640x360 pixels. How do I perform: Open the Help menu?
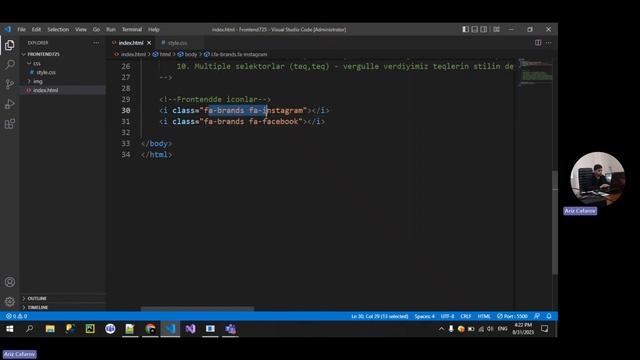[x=153, y=29]
